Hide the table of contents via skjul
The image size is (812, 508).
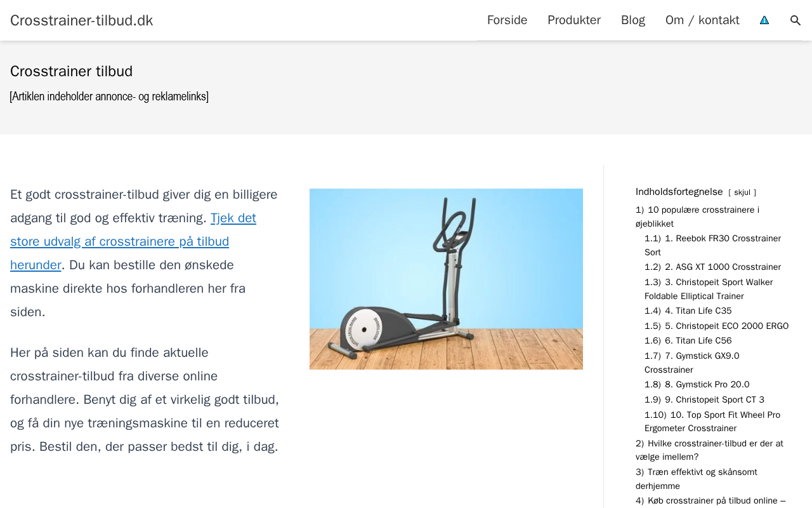pos(742,192)
